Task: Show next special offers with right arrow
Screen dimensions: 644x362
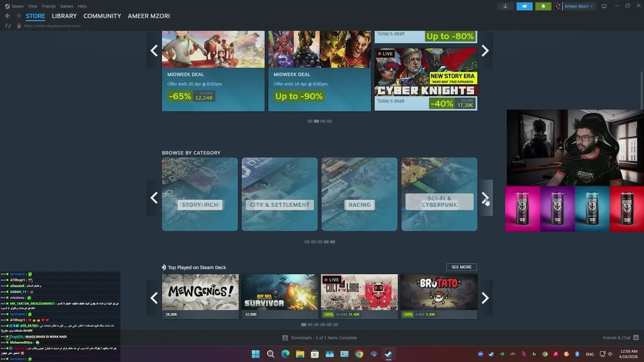Action: [485, 50]
